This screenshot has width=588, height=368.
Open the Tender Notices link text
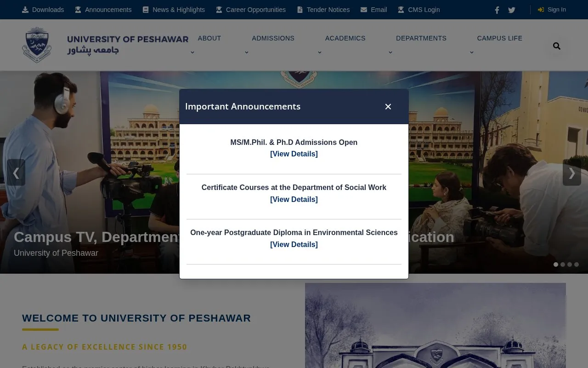click(328, 10)
